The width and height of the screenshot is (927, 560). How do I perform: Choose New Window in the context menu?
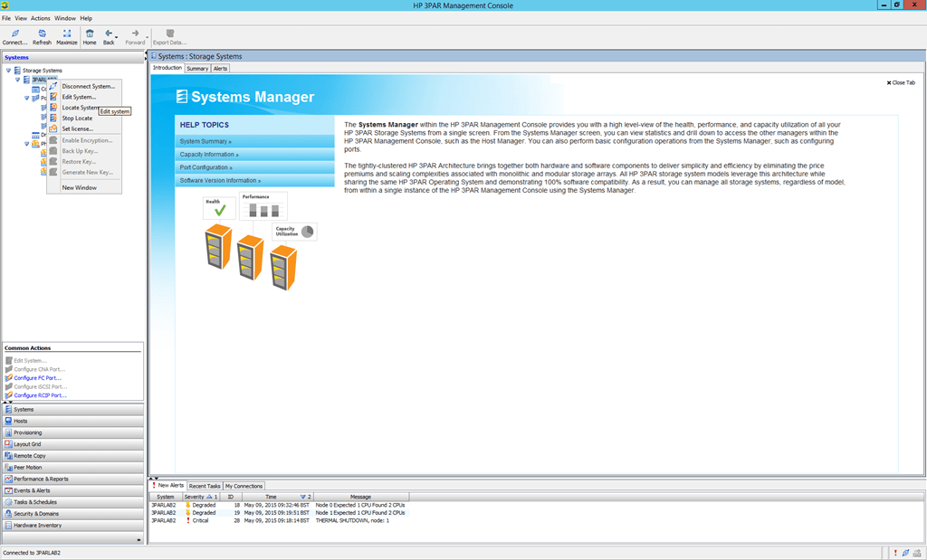[x=84, y=187]
